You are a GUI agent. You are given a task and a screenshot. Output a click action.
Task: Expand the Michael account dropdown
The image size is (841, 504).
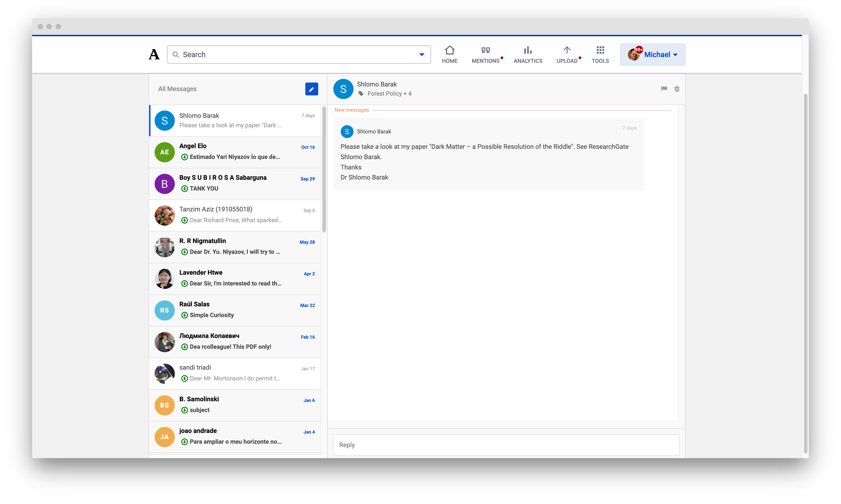pos(652,54)
